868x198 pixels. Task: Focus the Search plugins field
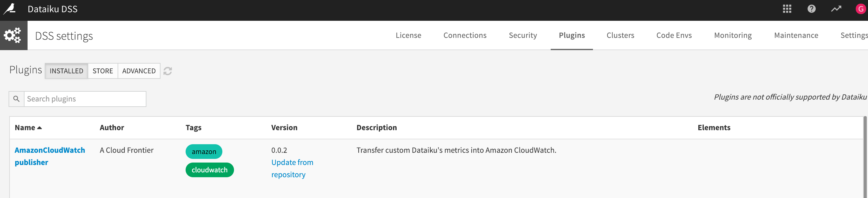85,99
